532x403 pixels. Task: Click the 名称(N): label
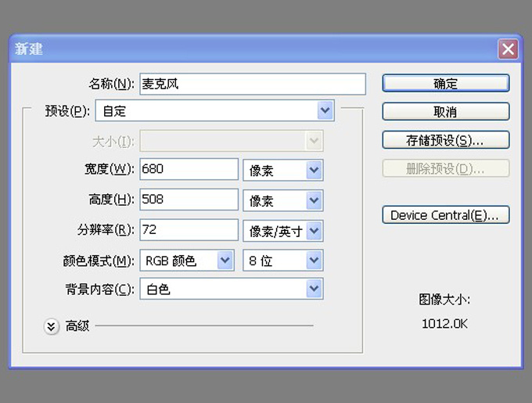[112, 84]
